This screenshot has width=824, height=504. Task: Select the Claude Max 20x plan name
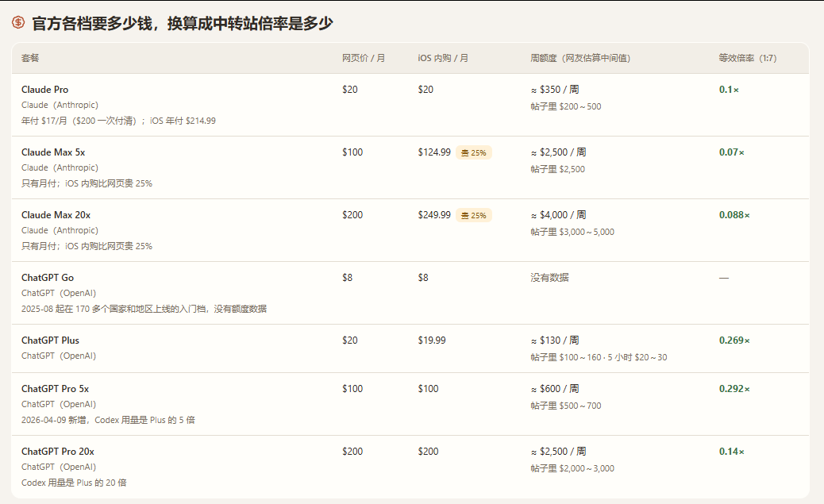click(x=56, y=214)
